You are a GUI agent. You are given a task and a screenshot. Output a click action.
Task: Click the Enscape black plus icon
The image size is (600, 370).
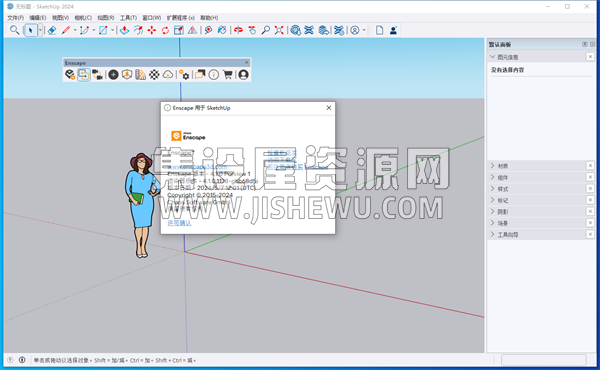coord(113,74)
